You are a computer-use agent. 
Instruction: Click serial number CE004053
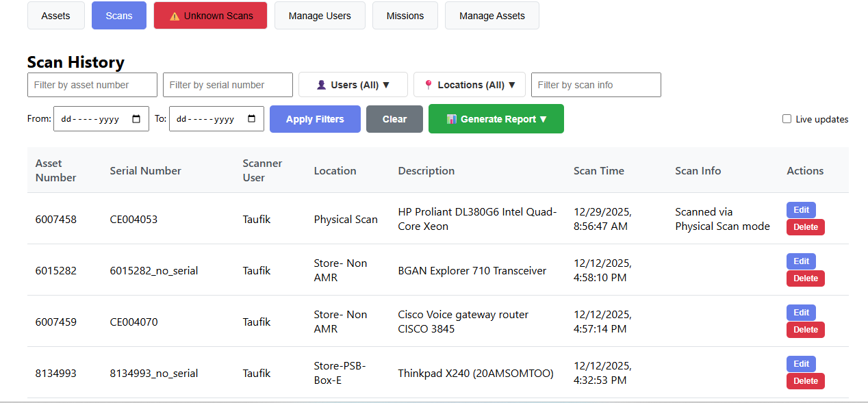[133, 220]
